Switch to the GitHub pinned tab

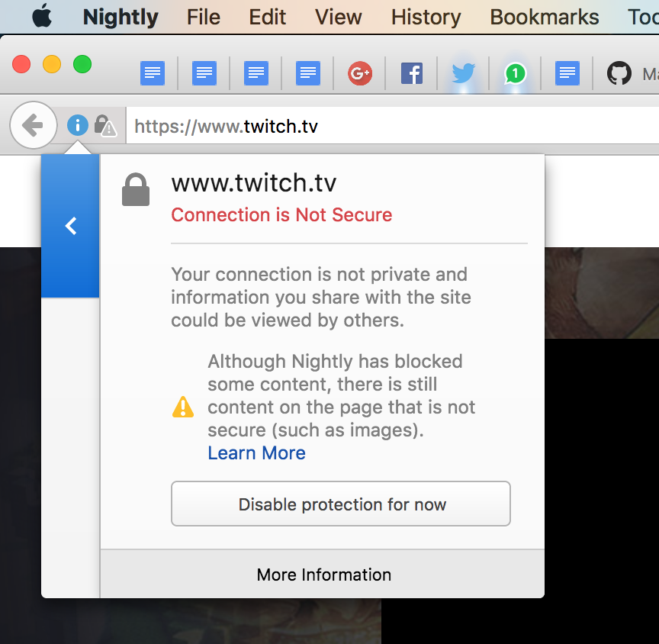(x=619, y=73)
